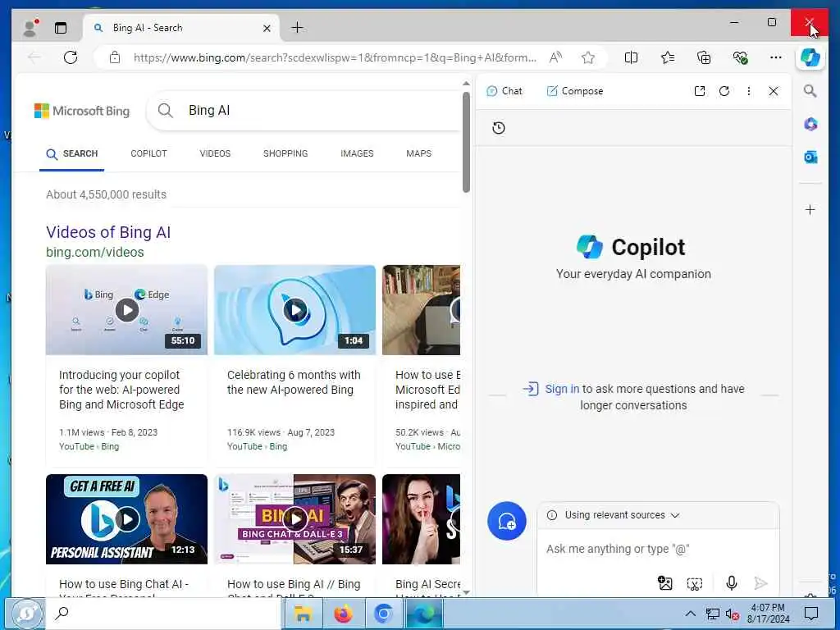This screenshot has height=630, width=840.
Task: Refresh the current page
Action: 71,57
